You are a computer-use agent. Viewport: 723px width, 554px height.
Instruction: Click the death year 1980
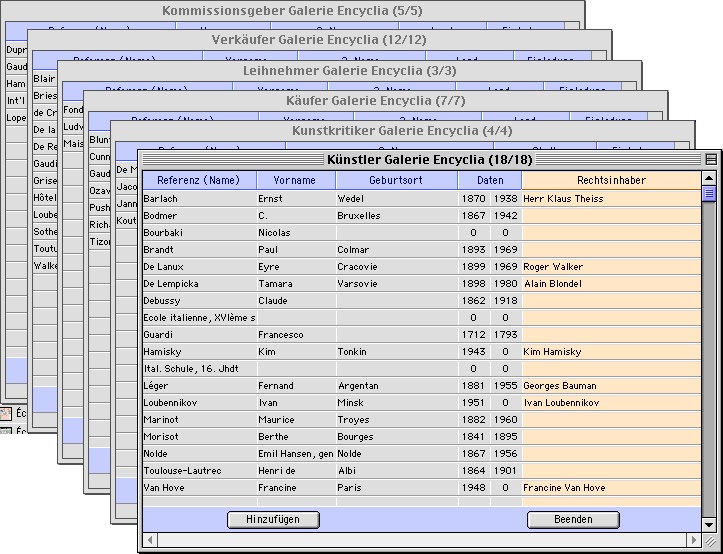pos(505,284)
